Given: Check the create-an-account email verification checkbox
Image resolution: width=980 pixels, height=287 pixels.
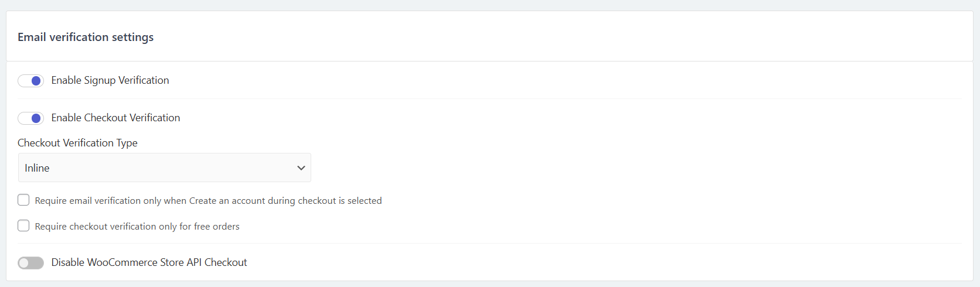Looking at the screenshot, I should pos(23,200).
